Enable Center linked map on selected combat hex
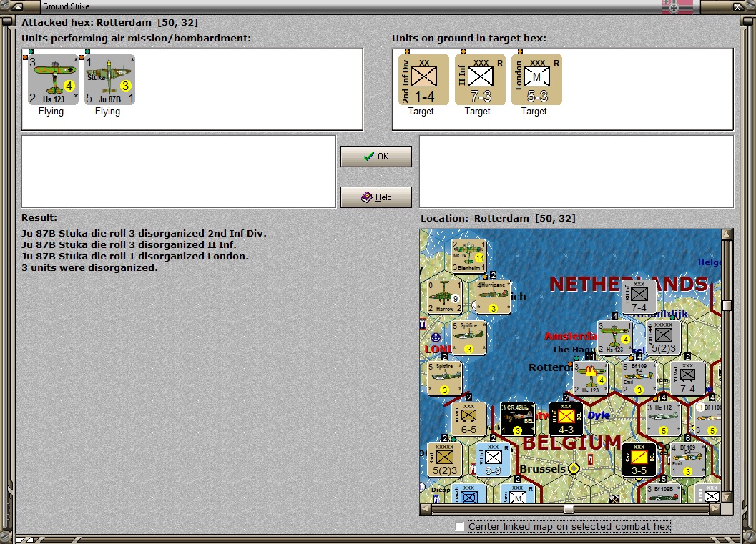Image resolution: width=756 pixels, height=544 pixels. point(460,527)
